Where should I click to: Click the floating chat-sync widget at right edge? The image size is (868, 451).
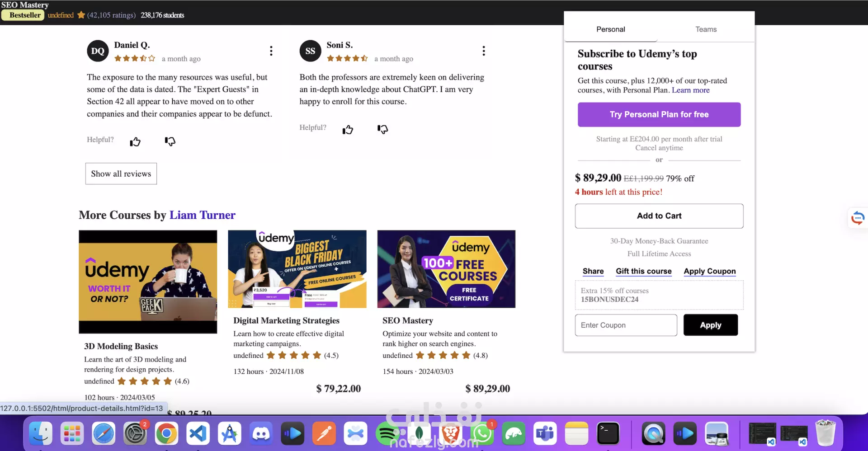(858, 218)
